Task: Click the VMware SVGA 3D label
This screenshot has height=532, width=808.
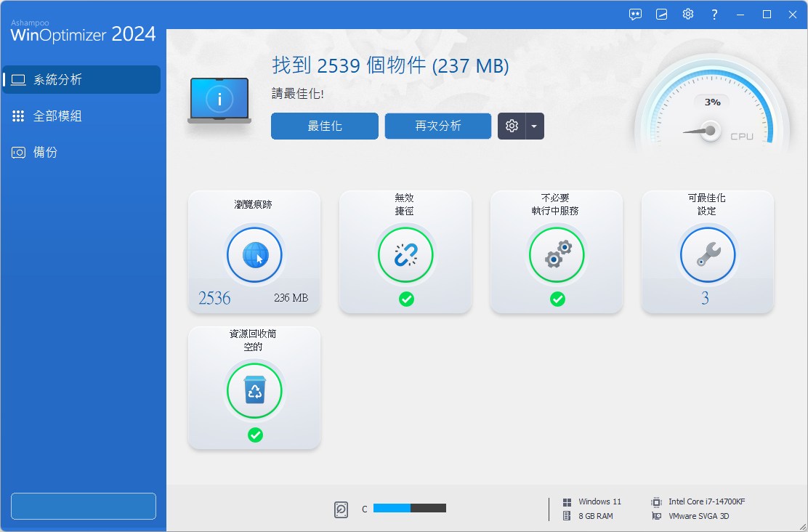Action: [699, 516]
